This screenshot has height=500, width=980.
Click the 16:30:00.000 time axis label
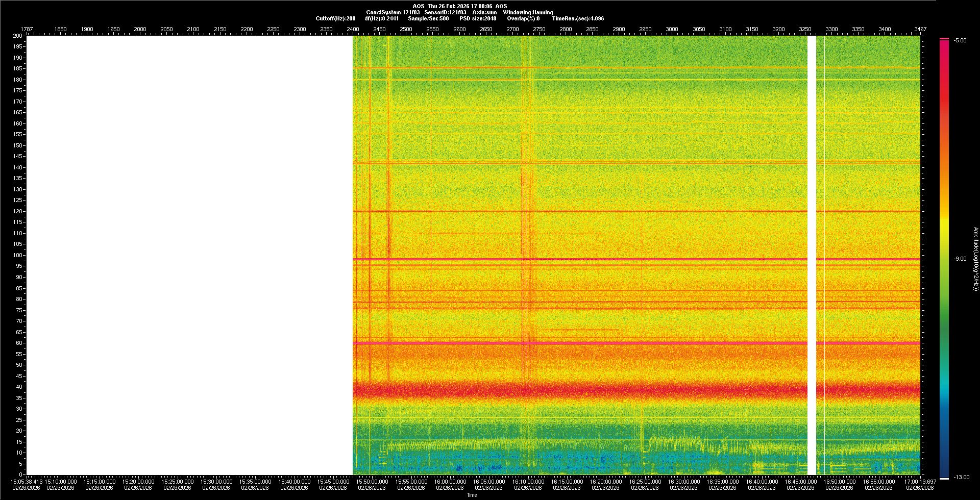(x=684, y=482)
